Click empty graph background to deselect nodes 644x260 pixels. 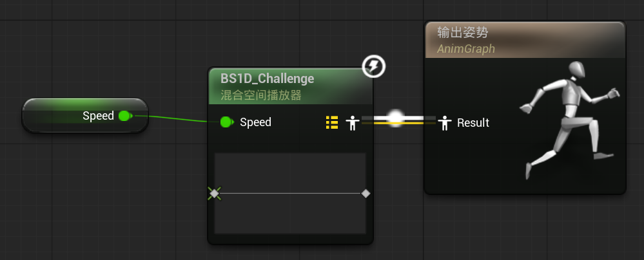(x=97, y=206)
